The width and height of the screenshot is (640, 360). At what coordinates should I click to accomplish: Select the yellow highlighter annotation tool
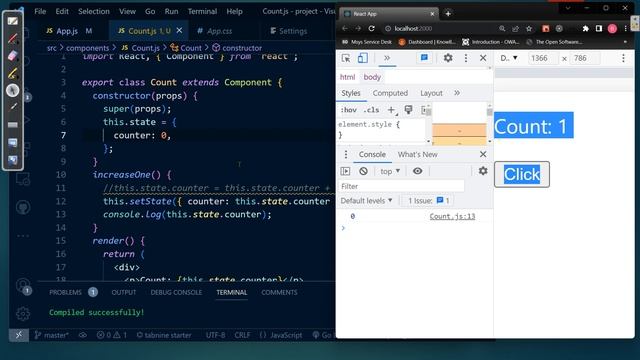coord(13,73)
